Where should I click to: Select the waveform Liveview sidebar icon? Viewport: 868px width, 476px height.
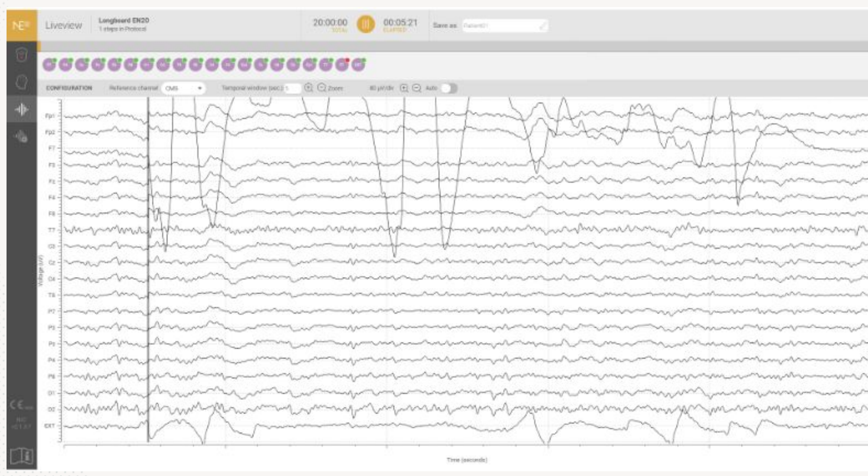(x=22, y=110)
